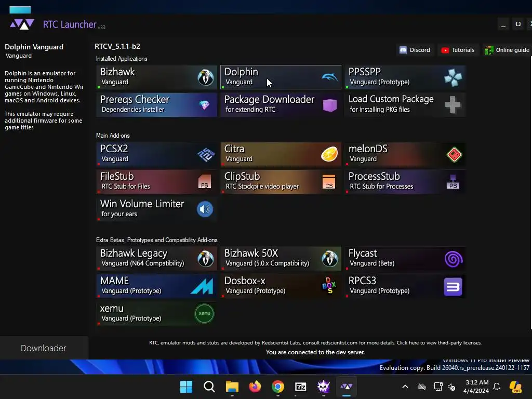Select the RPCS3 title text
532x399 pixels.
pyautogui.click(x=362, y=281)
